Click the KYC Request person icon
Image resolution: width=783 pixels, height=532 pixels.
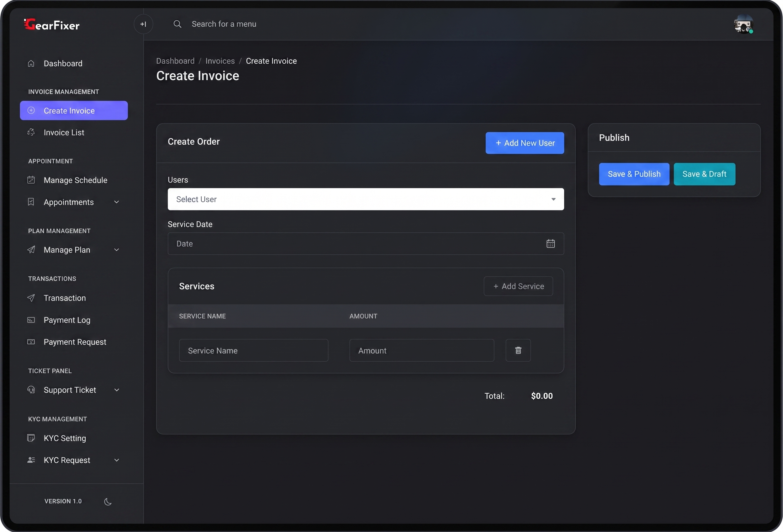31,460
